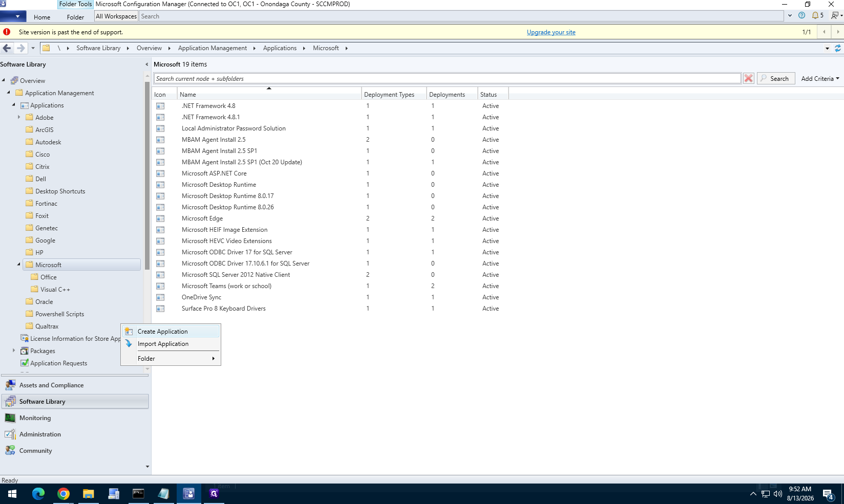Click the refresh icon beside the breadcrumb bar
Viewport: 844px width, 504px height.
[838, 48]
